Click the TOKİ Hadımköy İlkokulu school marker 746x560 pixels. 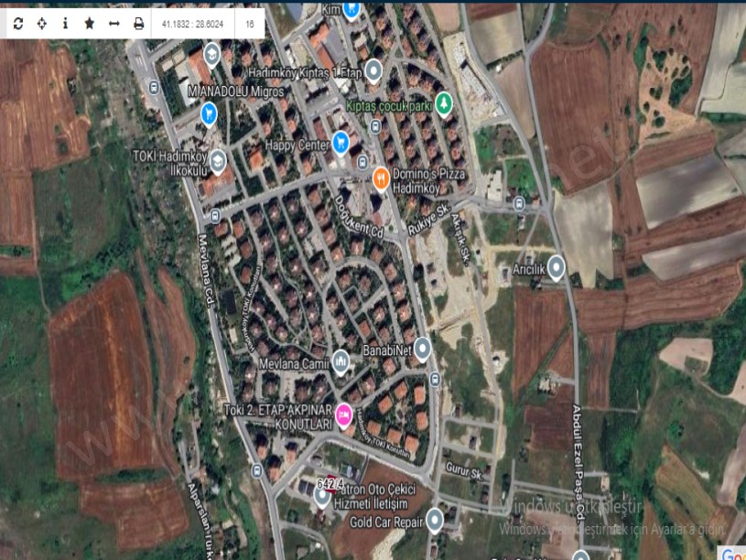(x=217, y=162)
